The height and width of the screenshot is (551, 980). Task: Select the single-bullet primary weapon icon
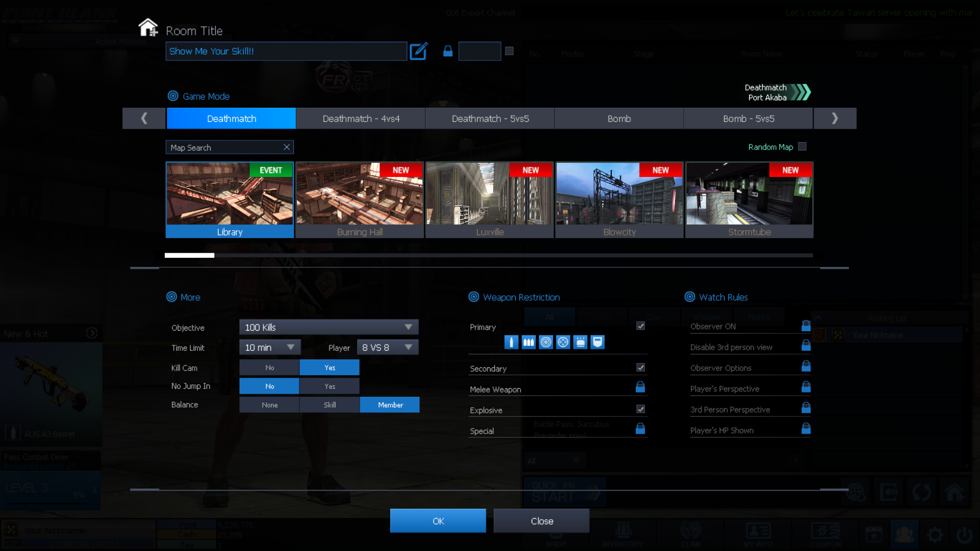511,342
